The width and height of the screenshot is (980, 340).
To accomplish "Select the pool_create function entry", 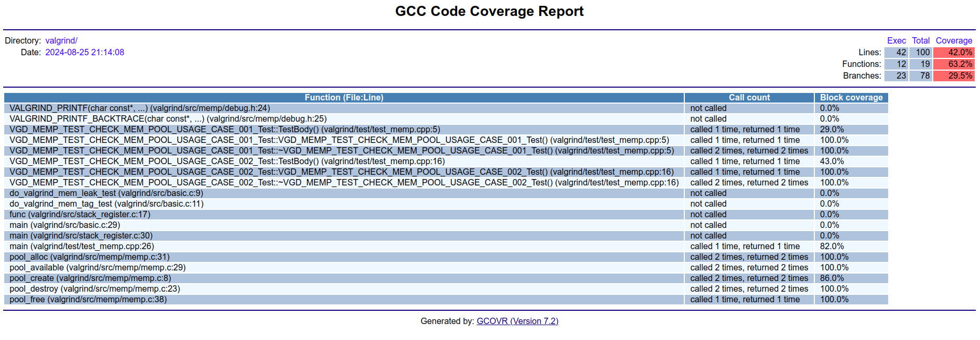I will click(90, 278).
